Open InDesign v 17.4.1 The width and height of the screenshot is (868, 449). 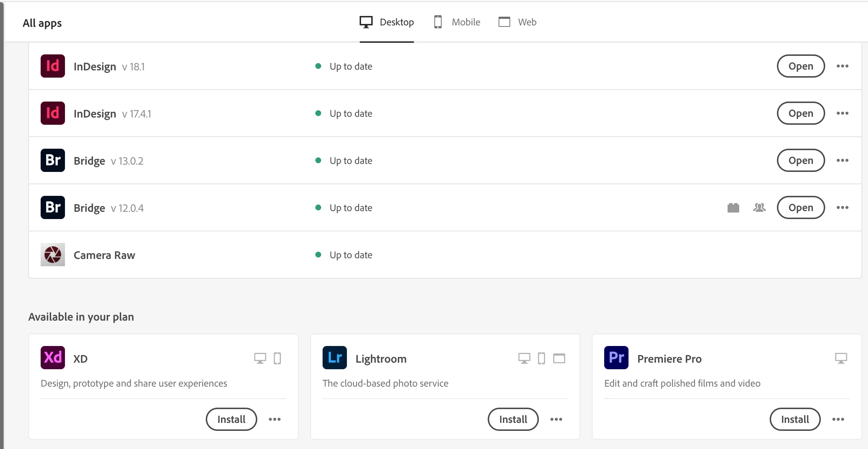[x=801, y=113]
